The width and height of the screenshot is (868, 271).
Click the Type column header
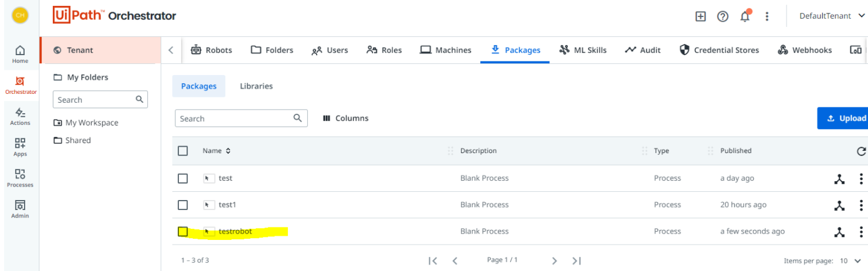[662, 151]
